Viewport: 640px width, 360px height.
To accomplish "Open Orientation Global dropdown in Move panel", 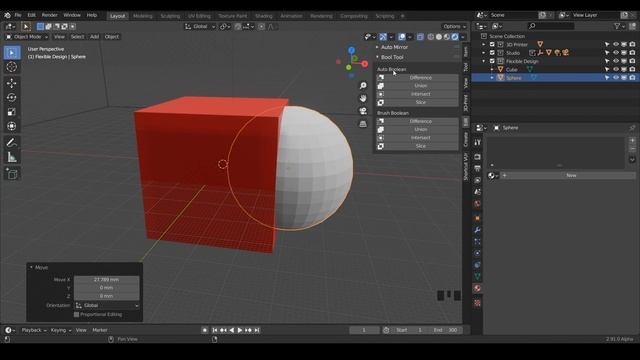I will [107, 305].
